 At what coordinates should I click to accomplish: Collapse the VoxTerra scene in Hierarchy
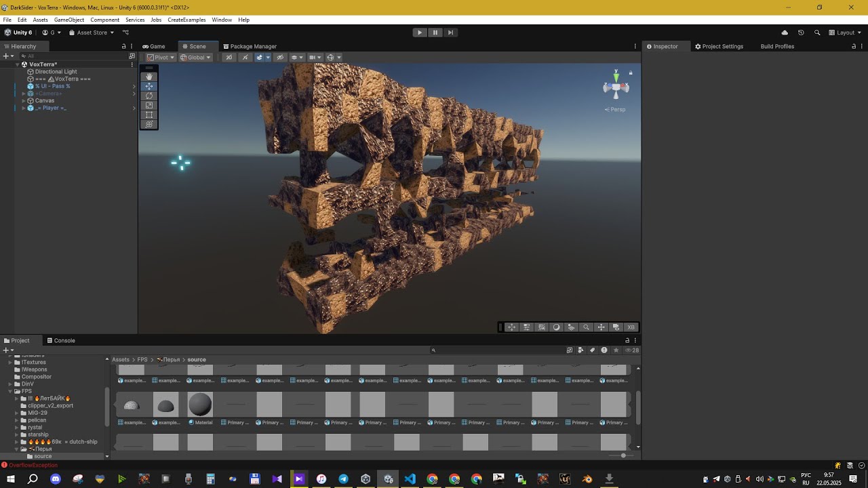click(18, 64)
